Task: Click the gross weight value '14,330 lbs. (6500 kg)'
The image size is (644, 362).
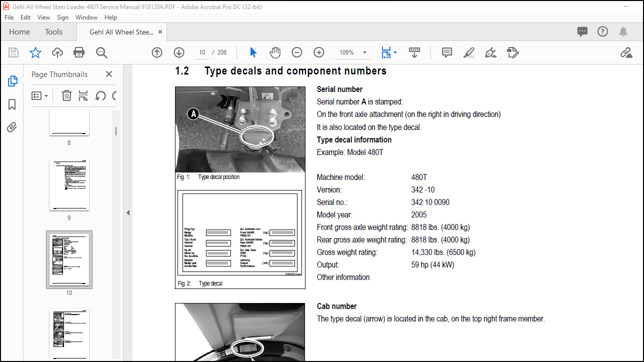Action: [443, 252]
